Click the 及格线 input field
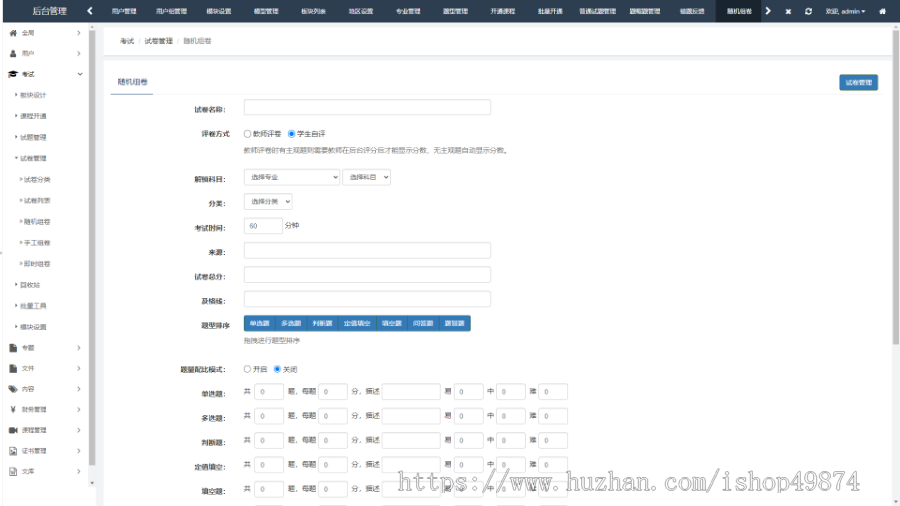Image resolution: width=900 pixels, height=506 pixels. point(367,299)
